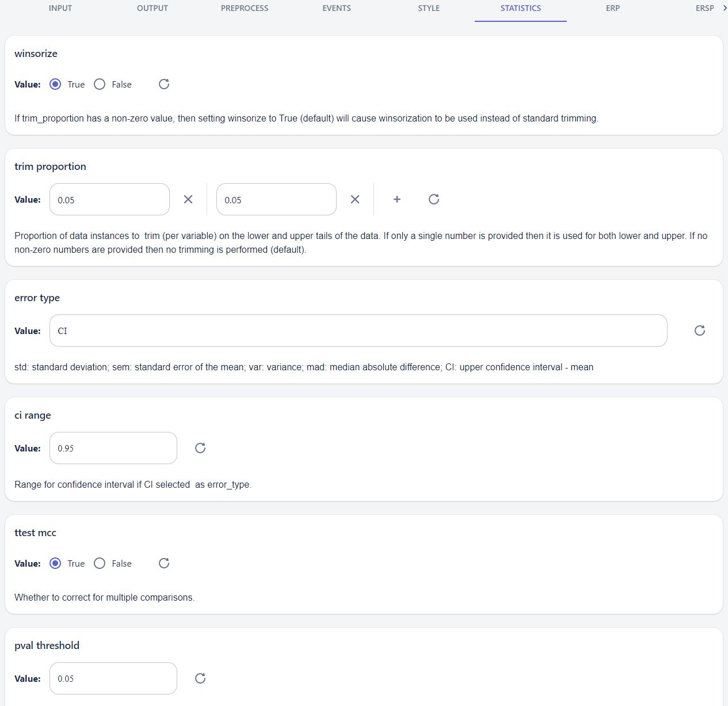
Task: Click the pval threshold input field
Action: click(113, 678)
